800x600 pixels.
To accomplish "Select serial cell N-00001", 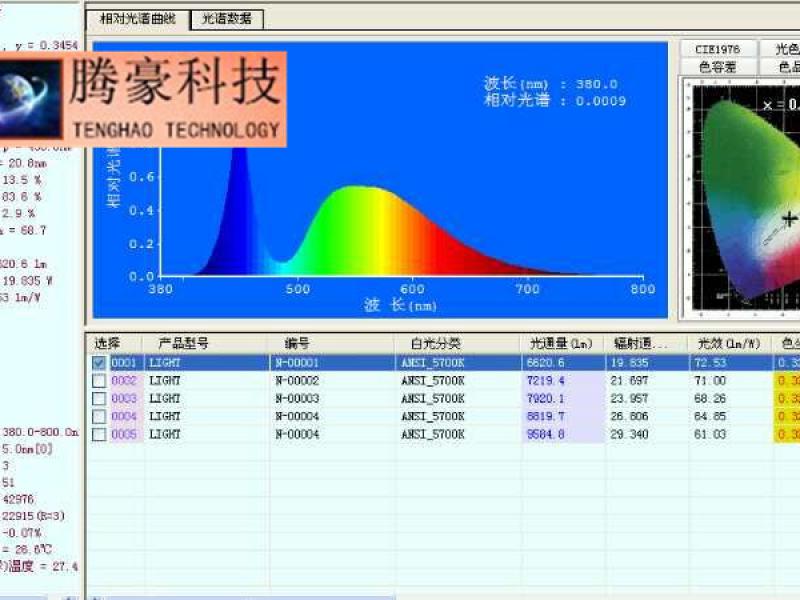I will (297, 363).
